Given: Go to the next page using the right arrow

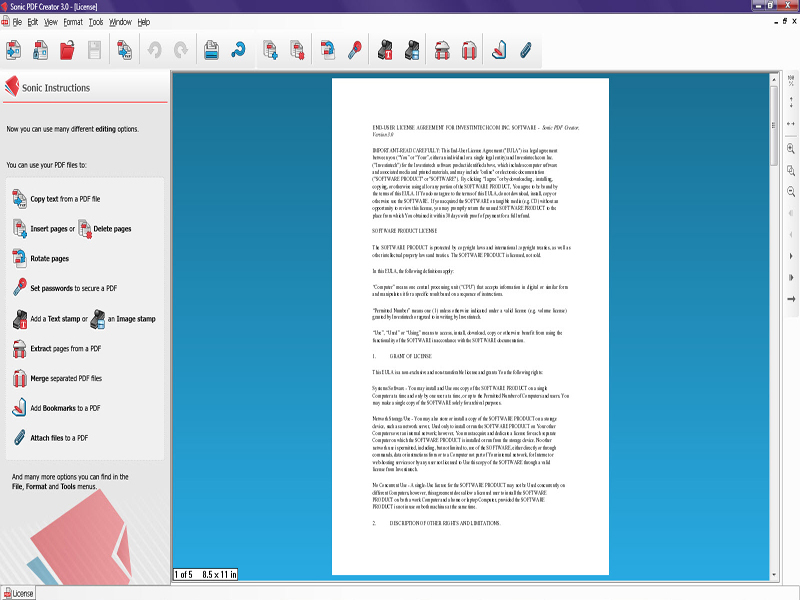Looking at the screenshot, I should coord(791,256).
